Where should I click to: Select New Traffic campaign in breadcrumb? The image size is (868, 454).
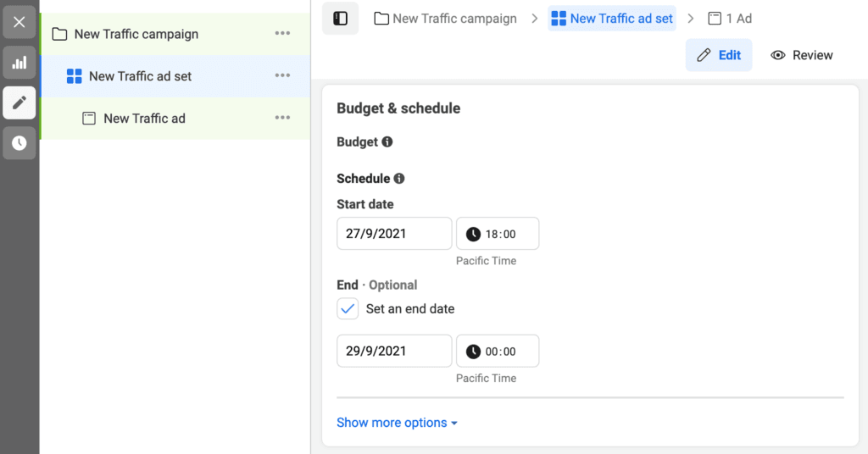pyautogui.click(x=446, y=19)
